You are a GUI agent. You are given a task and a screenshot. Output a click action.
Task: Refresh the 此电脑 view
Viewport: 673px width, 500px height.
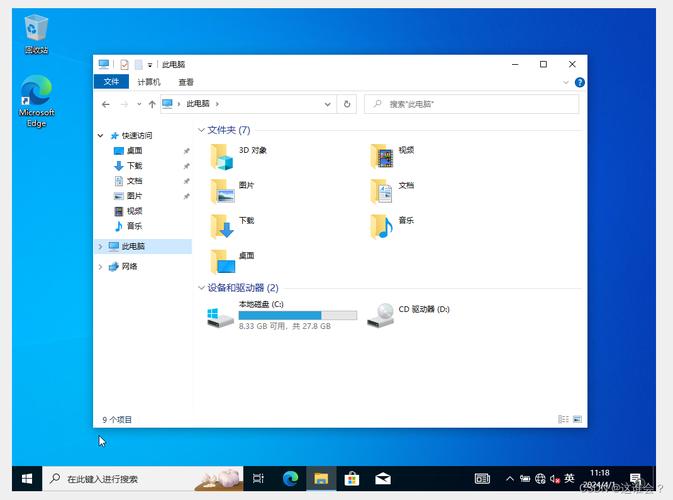347,104
